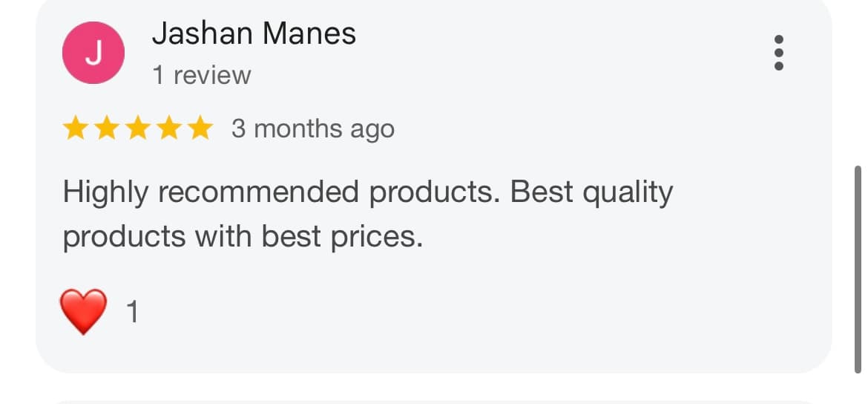Click the fifth yellow rating star
This screenshot has height=404, width=868.
point(200,129)
